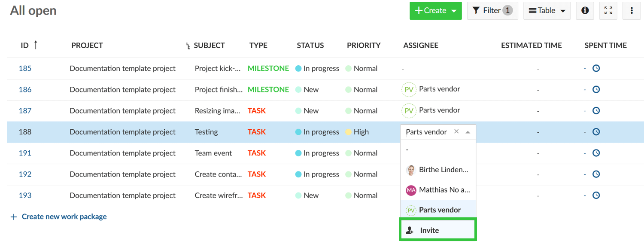The image size is (644, 247).
Task: Select Birthe Linden as assignee
Action: point(438,170)
